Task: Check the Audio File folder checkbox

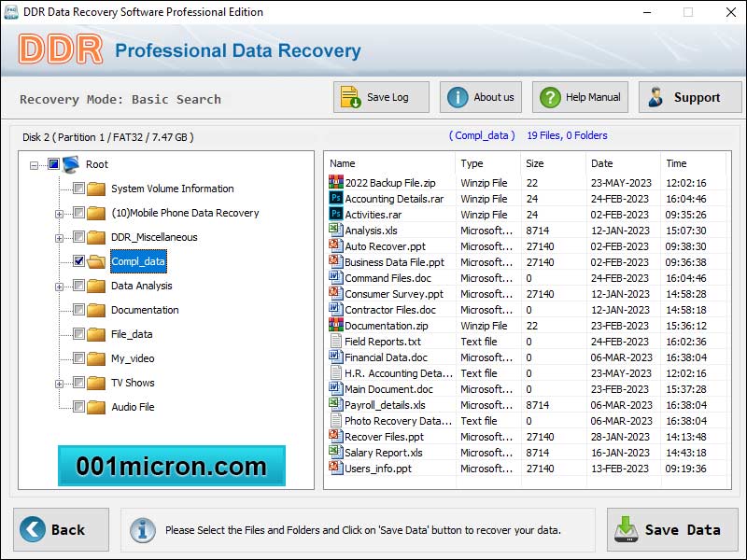Action: [x=78, y=406]
